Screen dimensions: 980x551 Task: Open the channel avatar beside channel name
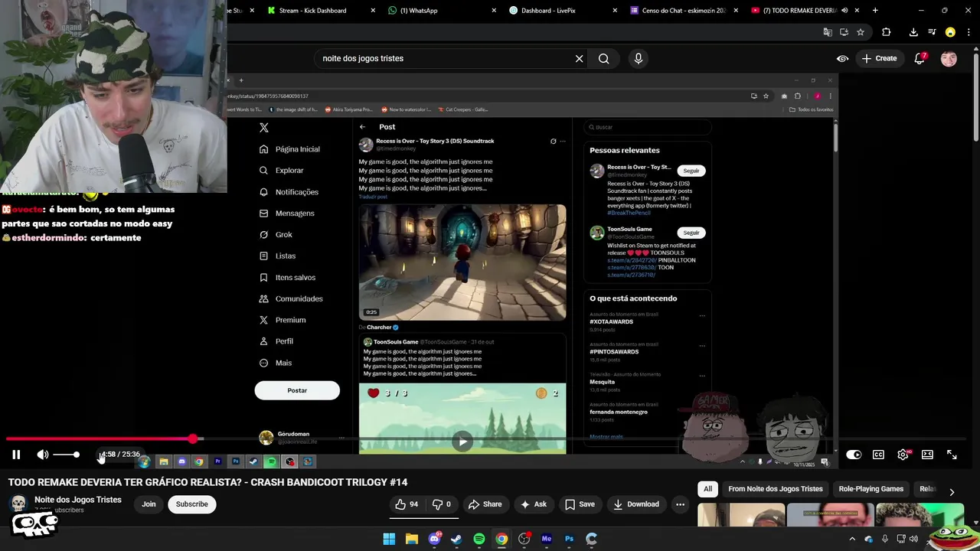(18, 504)
